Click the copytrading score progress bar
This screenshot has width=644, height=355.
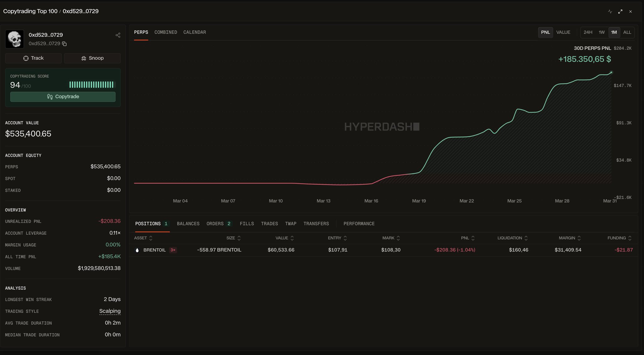(92, 85)
